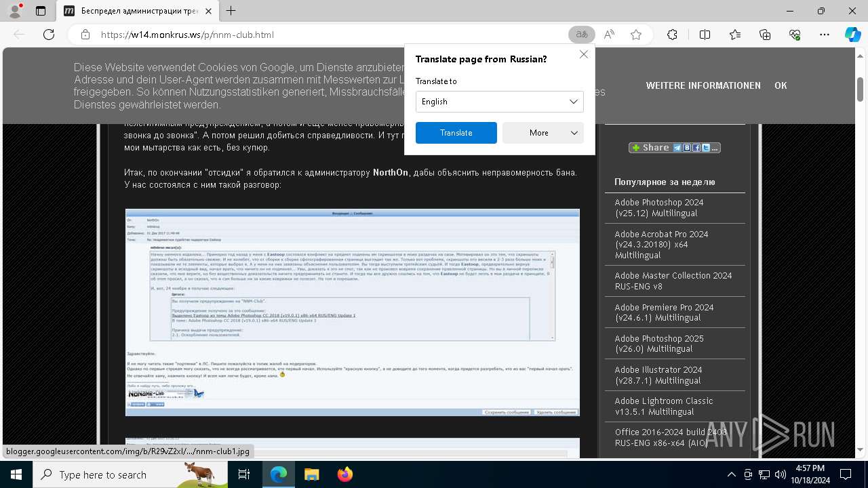Open Microsoft Edge taskbar icon
Image resolution: width=868 pixels, height=488 pixels.
pos(279,474)
